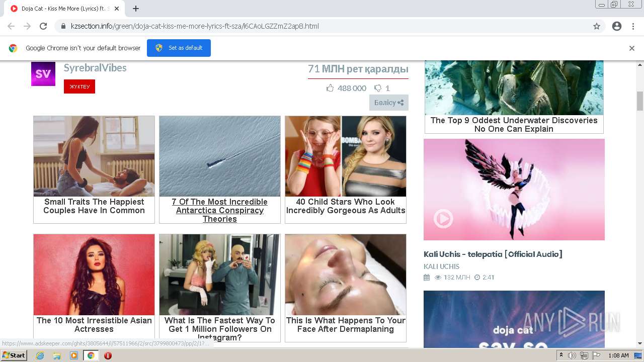The width and height of the screenshot is (644, 362).
Task: Open the volume speaker tray icon
Action: pos(572,355)
